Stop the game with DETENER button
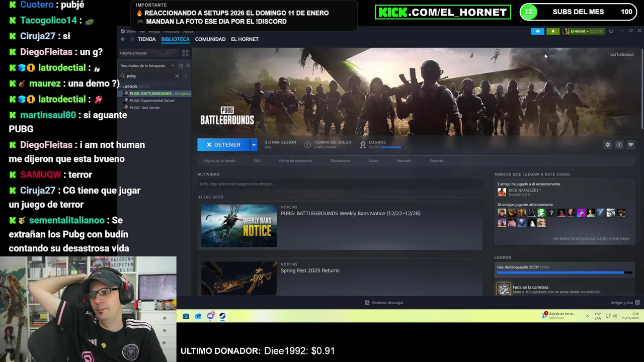 pyautogui.click(x=223, y=145)
